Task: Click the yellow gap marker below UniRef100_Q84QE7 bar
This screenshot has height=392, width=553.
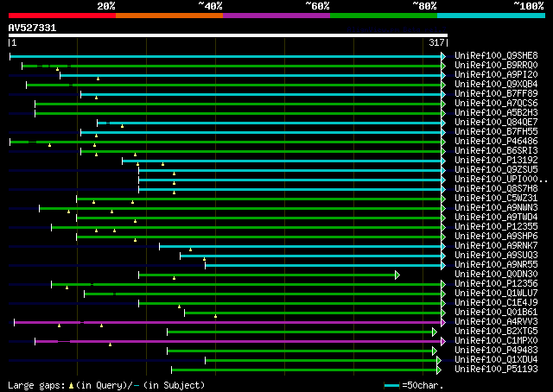Action: (x=122, y=126)
